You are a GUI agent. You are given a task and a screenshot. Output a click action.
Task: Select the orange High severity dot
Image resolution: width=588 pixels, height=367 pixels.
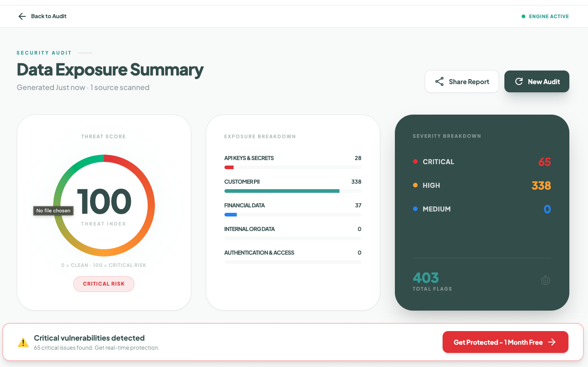(x=415, y=186)
